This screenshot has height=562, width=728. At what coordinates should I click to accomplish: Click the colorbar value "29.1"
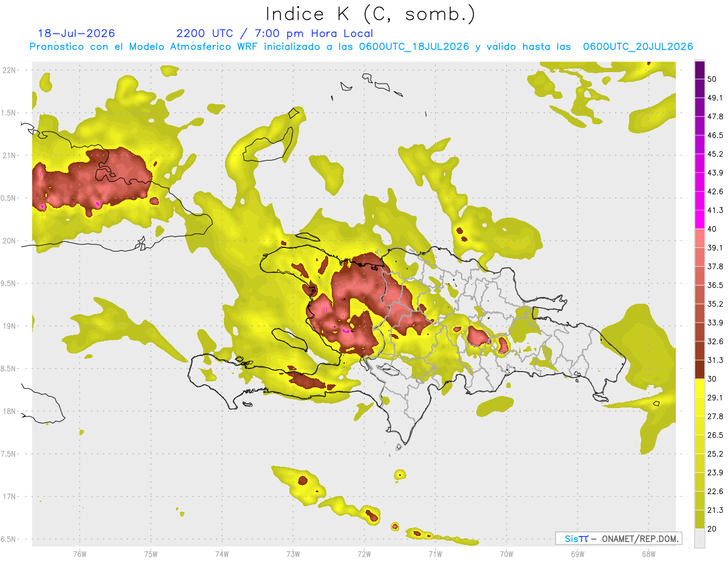(x=715, y=397)
